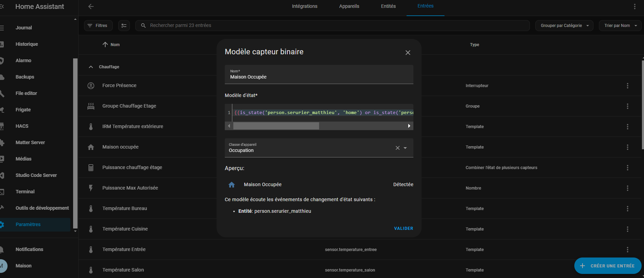Expand the Classe d'appareil dropdown
Viewport: 644px width, 278px height.
(x=405, y=148)
